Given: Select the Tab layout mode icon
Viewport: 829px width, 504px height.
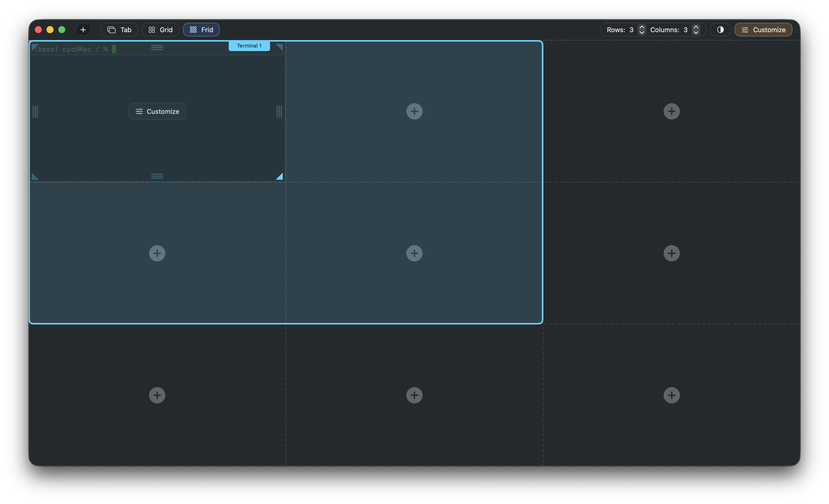Looking at the screenshot, I should click(x=112, y=30).
